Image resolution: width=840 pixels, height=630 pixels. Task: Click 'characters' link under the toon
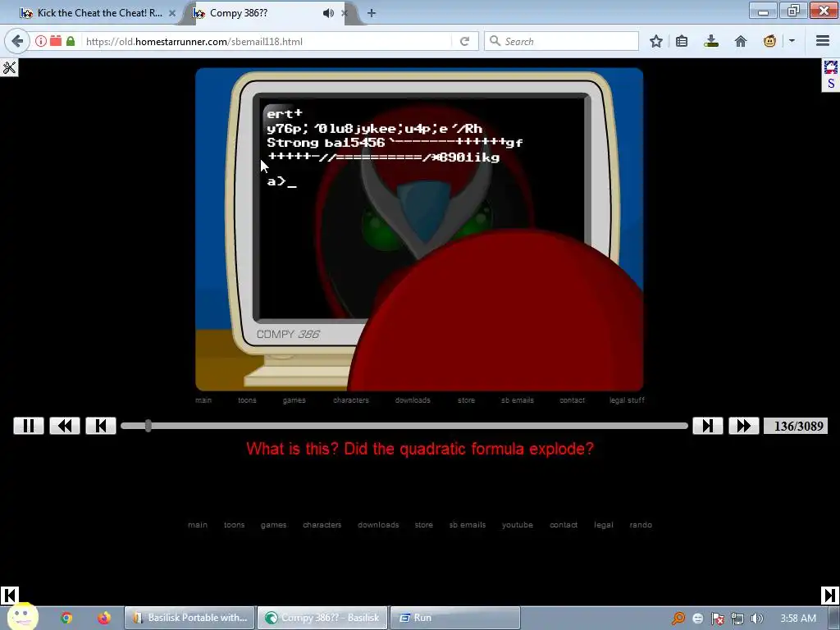[x=351, y=400]
